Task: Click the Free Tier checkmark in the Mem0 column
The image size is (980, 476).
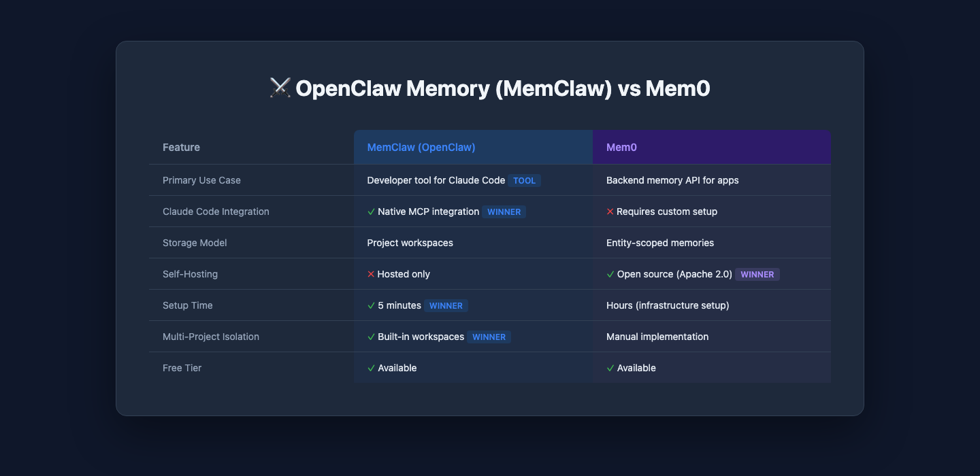Action: (610, 368)
